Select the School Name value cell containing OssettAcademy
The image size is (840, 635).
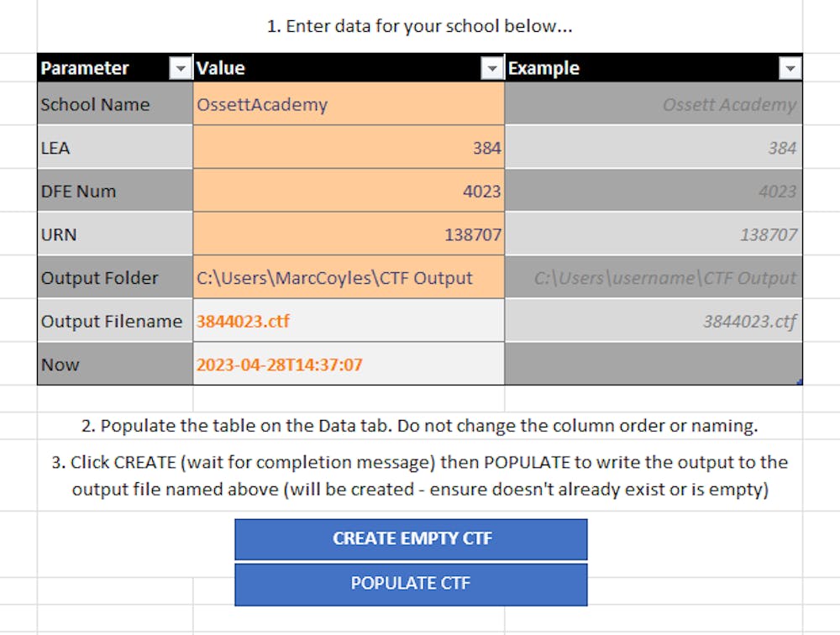[348, 105]
